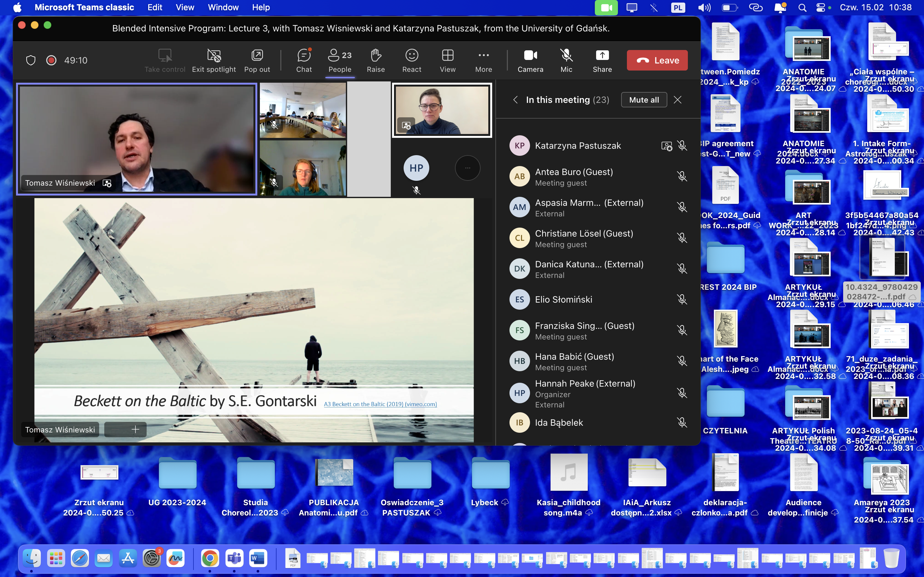Unmute using the Mic button
The height and width of the screenshot is (577, 924).
click(566, 60)
